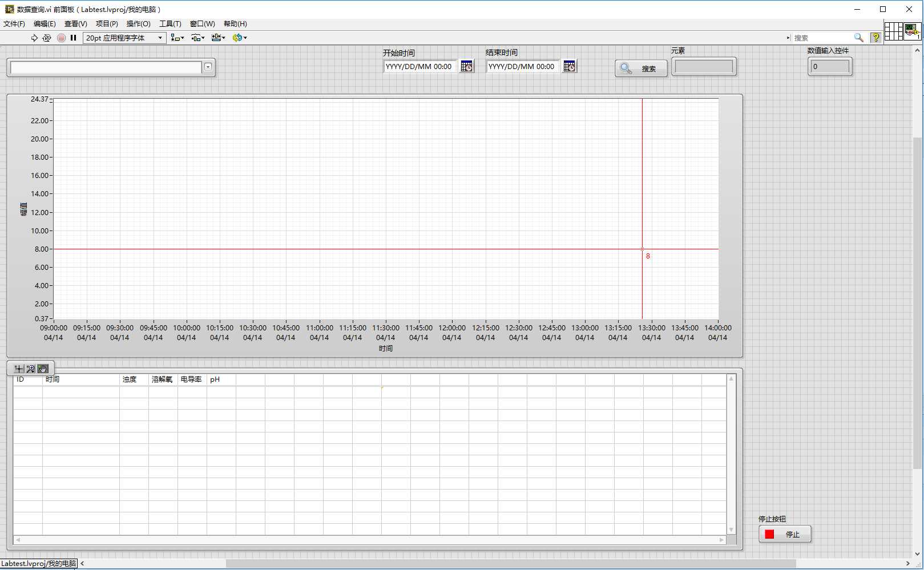Open the Align Objects dropdown
This screenshot has height=570, width=924.
click(177, 38)
